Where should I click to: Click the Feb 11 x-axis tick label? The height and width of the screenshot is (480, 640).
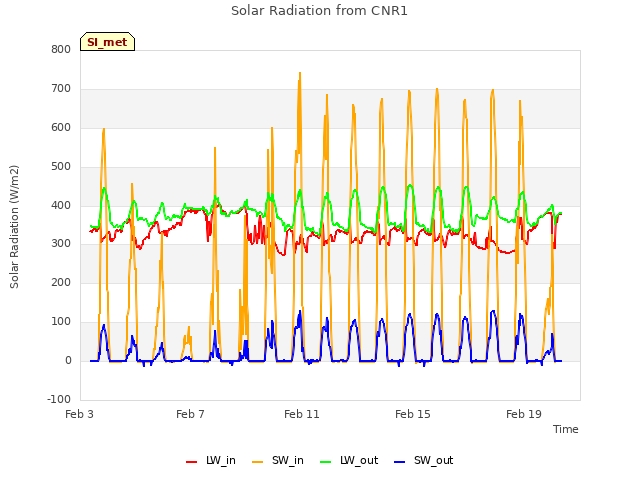click(302, 414)
